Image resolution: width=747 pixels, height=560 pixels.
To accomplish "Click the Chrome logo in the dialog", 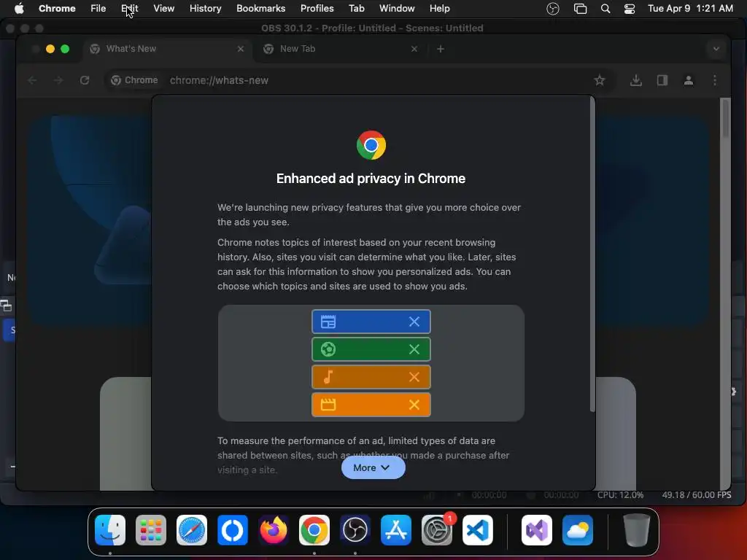I will pos(371,145).
